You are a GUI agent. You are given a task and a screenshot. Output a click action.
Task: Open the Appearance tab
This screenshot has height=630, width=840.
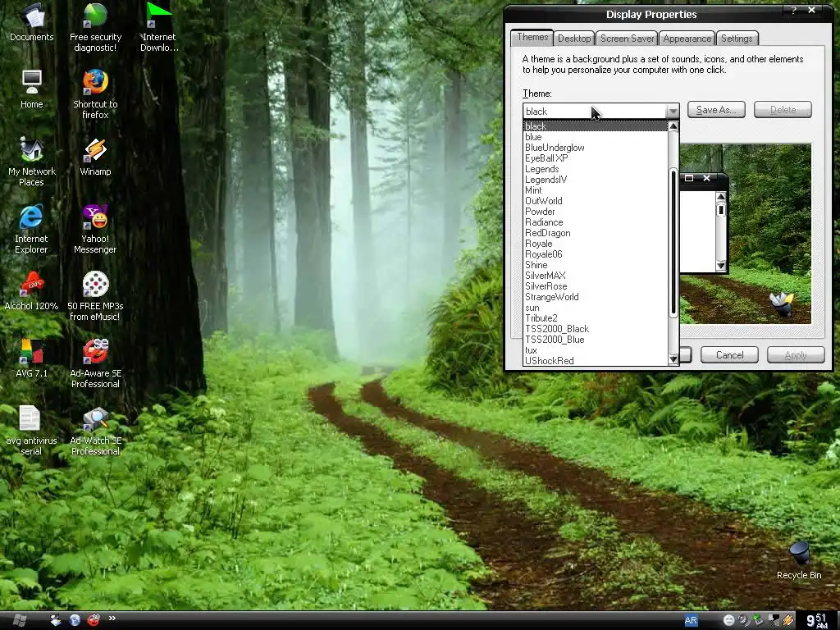pyautogui.click(x=687, y=38)
